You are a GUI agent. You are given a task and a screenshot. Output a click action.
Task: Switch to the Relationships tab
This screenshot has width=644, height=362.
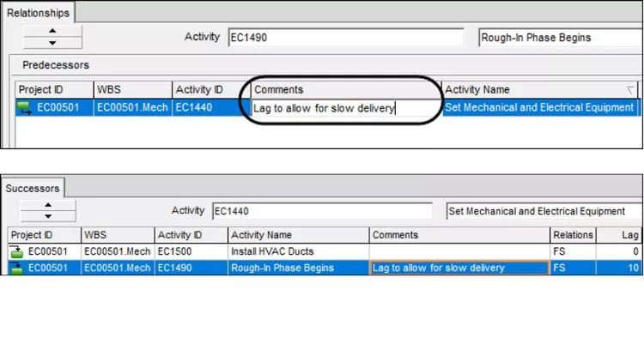pos(39,13)
